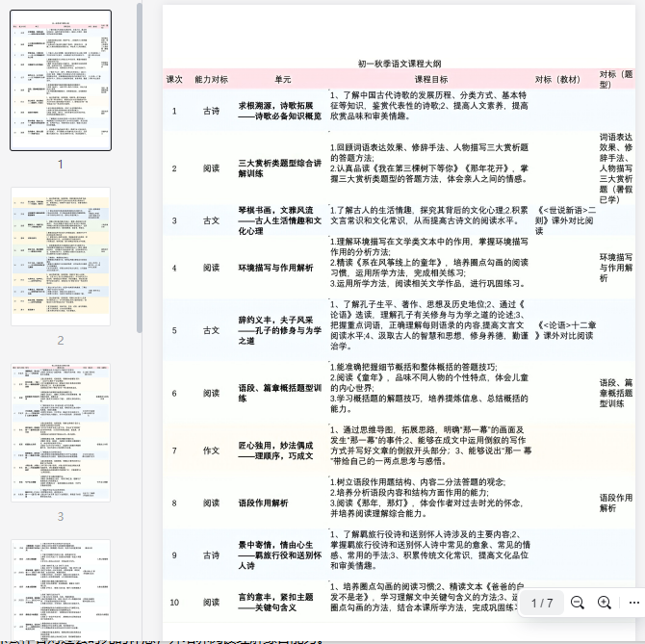Click 作文 in lesson 7 row
Screen dimensions: 645x644
211,451
